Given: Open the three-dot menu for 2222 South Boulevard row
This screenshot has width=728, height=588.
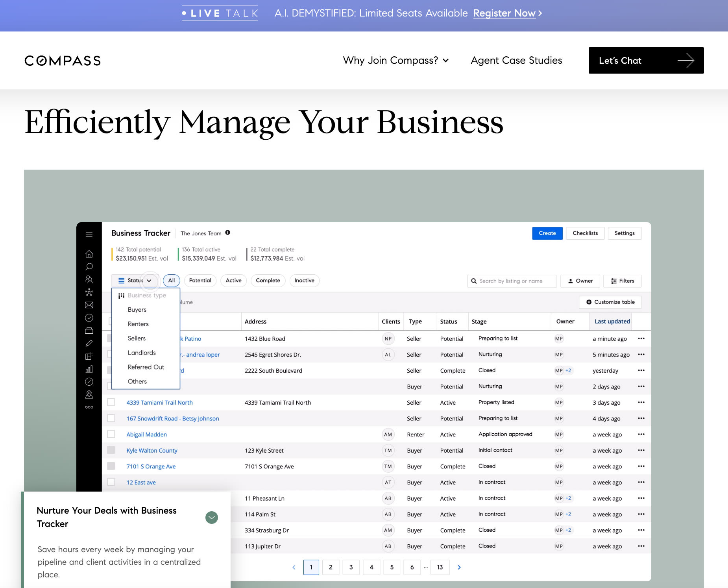Looking at the screenshot, I should point(641,370).
